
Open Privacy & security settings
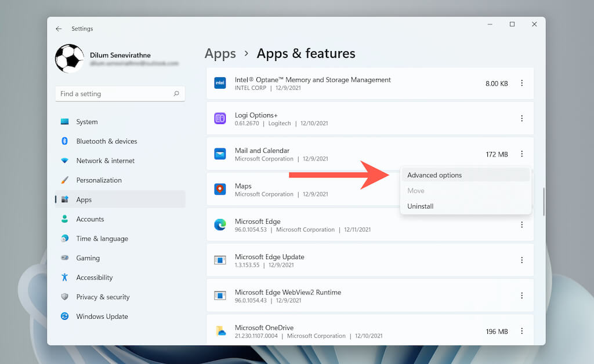pos(103,297)
